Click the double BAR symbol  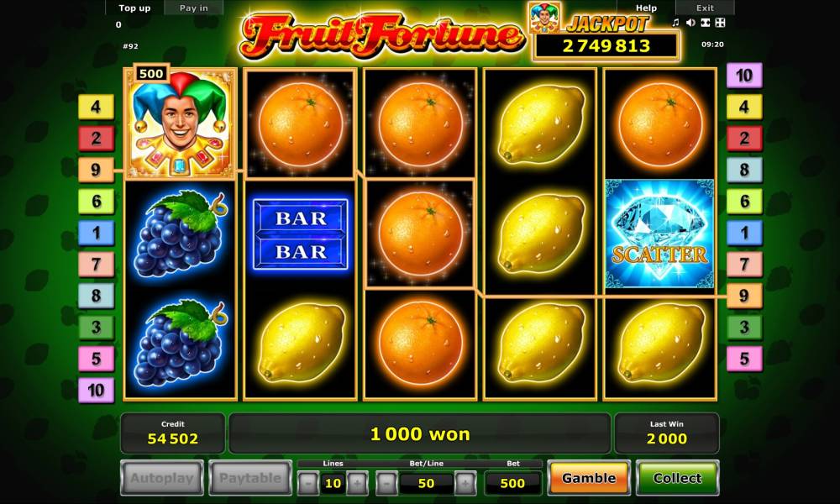click(x=301, y=234)
